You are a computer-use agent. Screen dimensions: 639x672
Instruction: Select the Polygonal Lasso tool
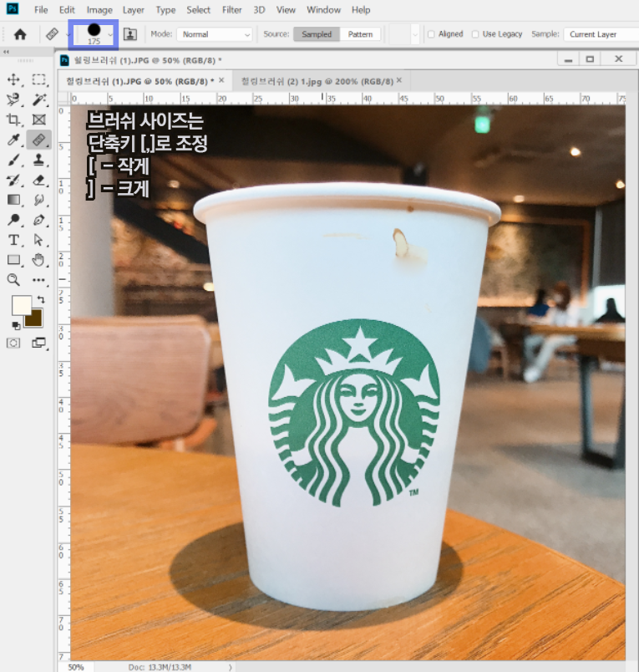coord(13,99)
